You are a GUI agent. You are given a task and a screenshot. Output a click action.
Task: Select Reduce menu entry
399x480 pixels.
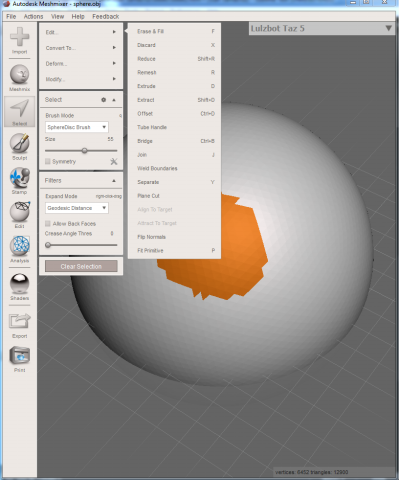[x=174, y=59]
